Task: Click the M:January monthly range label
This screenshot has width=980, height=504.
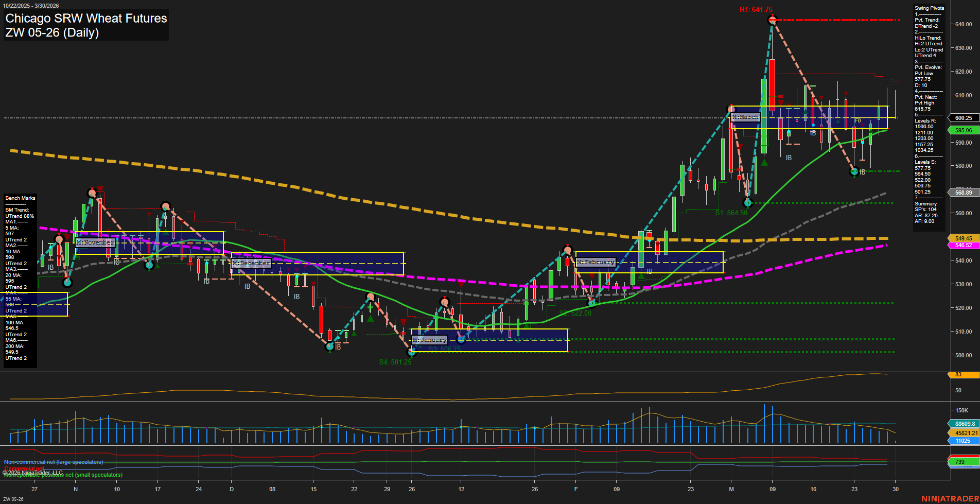Action: (x=430, y=340)
